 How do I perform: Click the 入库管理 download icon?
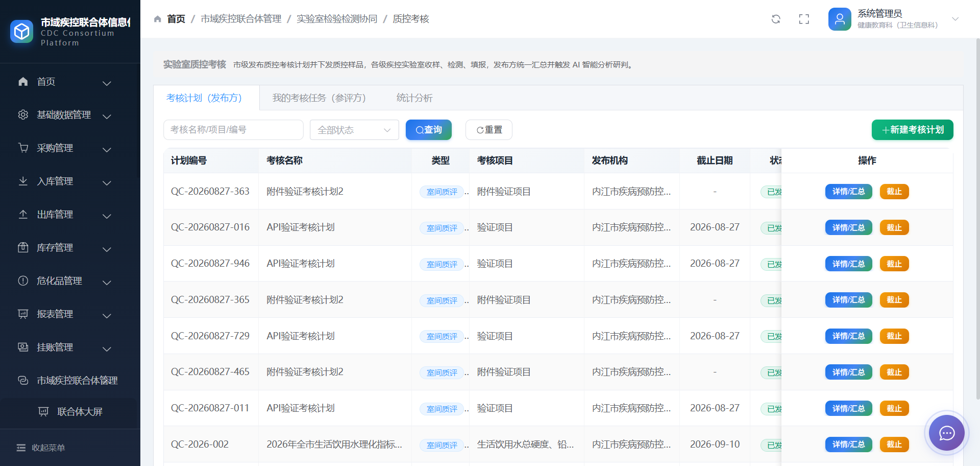pos(23,181)
